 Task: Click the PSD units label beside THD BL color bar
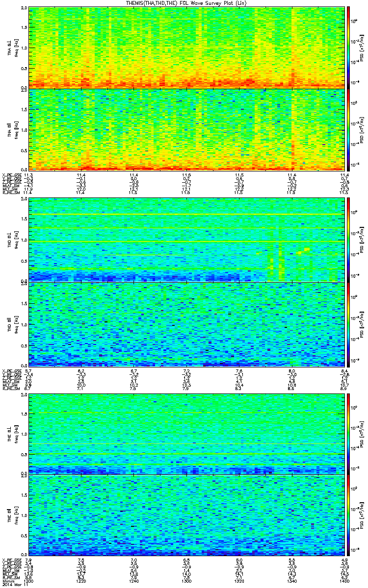pos(362,240)
